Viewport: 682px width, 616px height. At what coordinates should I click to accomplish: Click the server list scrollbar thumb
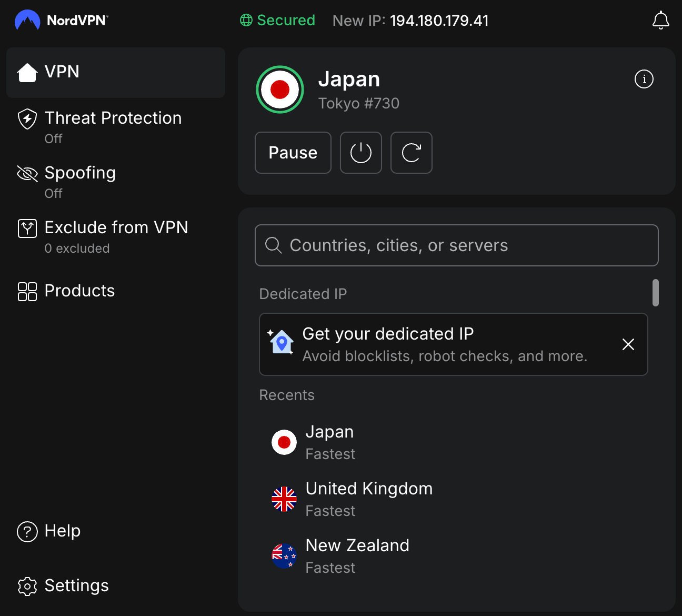coord(656,293)
